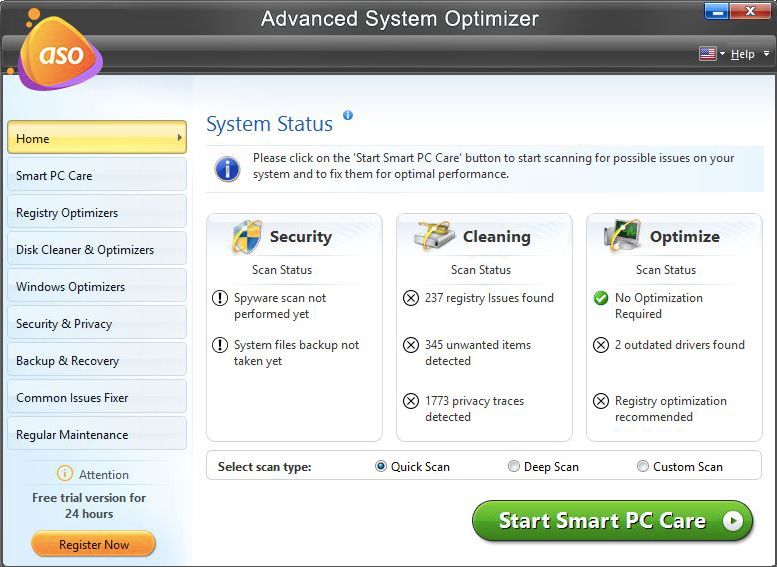Open the language flag dropdown arrow

722,53
